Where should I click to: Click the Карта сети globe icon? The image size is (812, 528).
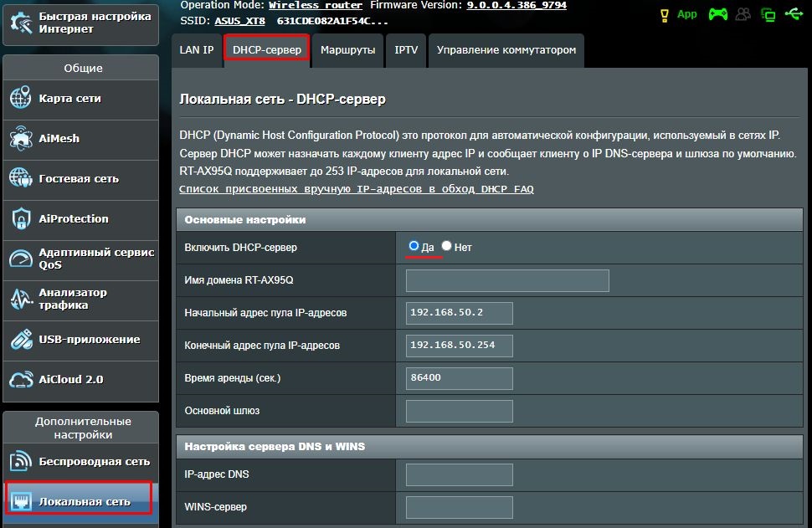(x=21, y=98)
